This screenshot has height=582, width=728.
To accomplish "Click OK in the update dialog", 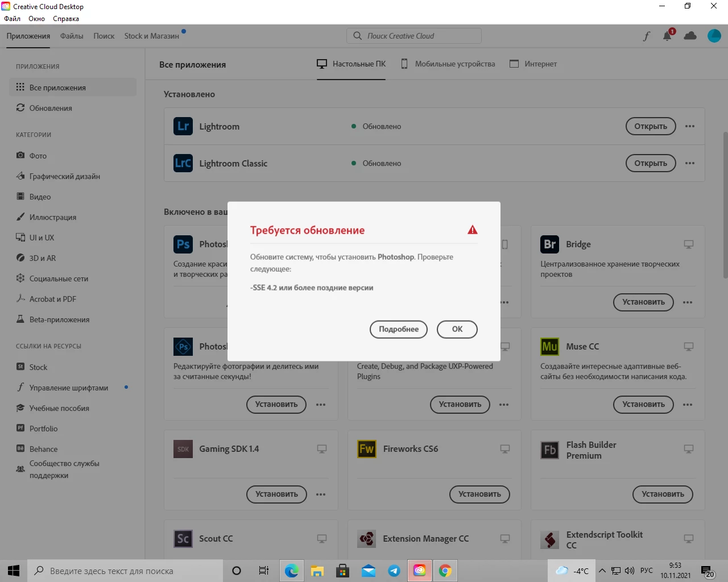I will [457, 329].
